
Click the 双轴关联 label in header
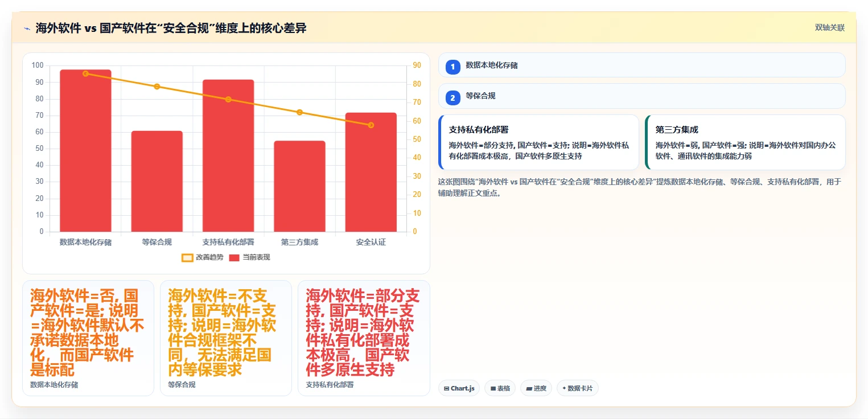click(829, 28)
